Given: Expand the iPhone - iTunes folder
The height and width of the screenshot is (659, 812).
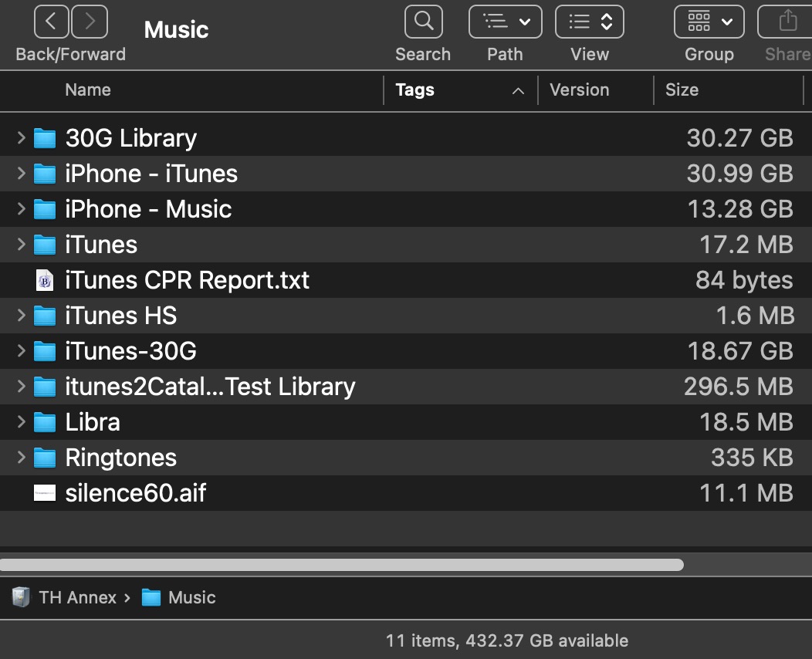Looking at the screenshot, I should (22, 174).
